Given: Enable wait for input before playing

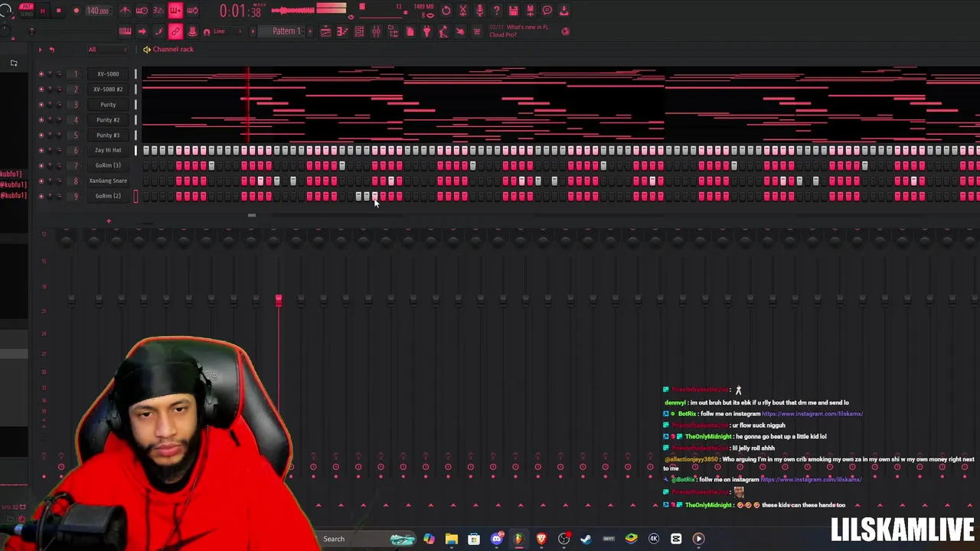Looking at the screenshot, I should pyautogui.click(x=142, y=11).
